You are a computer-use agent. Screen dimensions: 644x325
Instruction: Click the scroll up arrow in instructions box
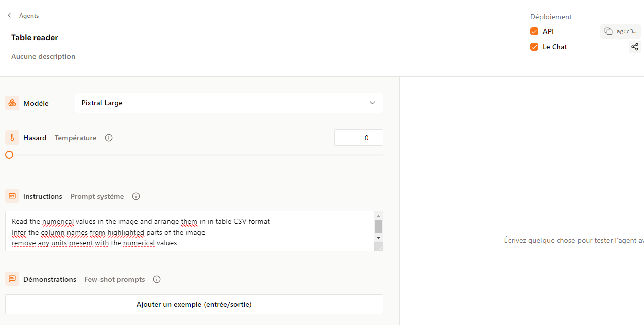[378, 216]
